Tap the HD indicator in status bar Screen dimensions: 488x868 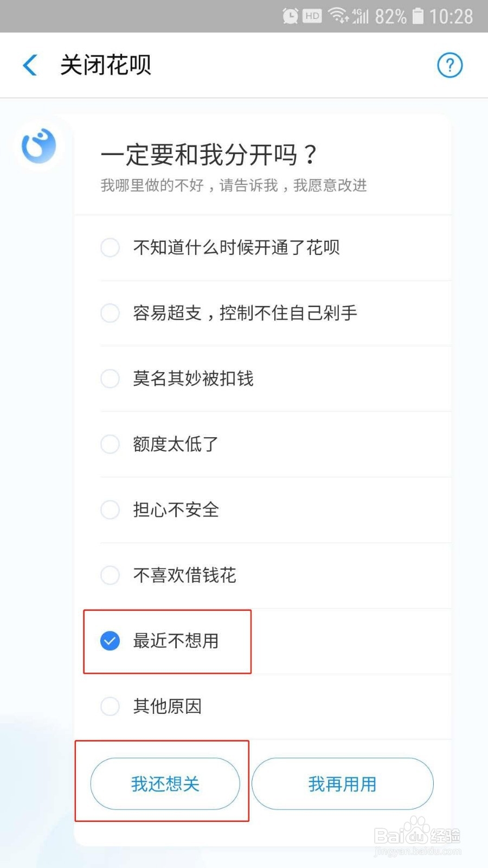pyautogui.click(x=312, y=16)
